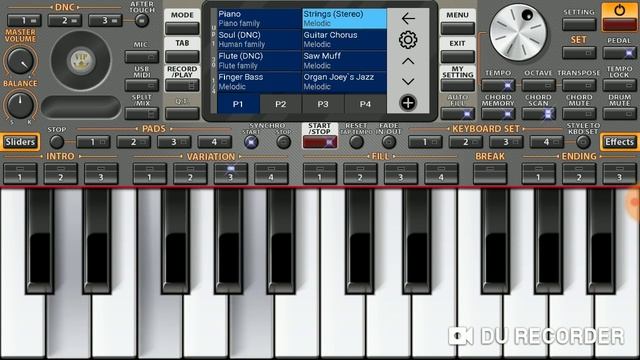Tap the Fade In Out round button
Viewport: 640px width, 360px height.
[x=389, y=142]
